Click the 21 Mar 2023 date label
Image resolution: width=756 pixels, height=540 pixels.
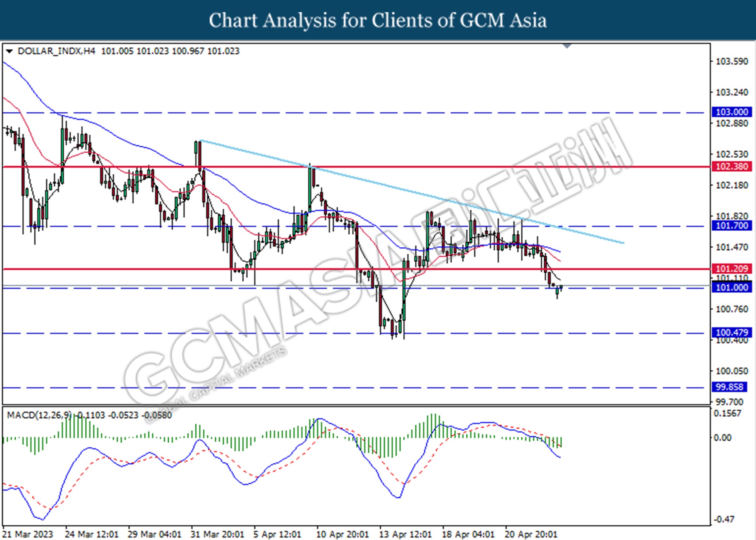point(28,534)
